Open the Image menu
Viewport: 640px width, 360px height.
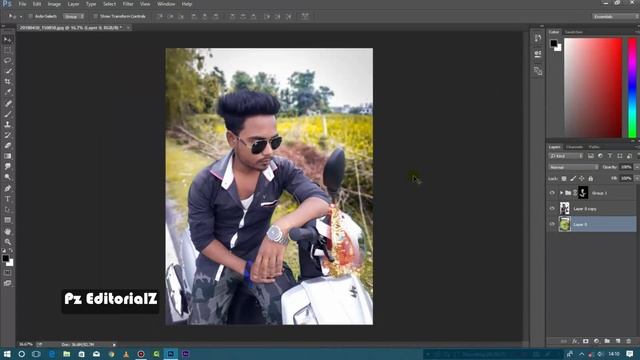54,4
